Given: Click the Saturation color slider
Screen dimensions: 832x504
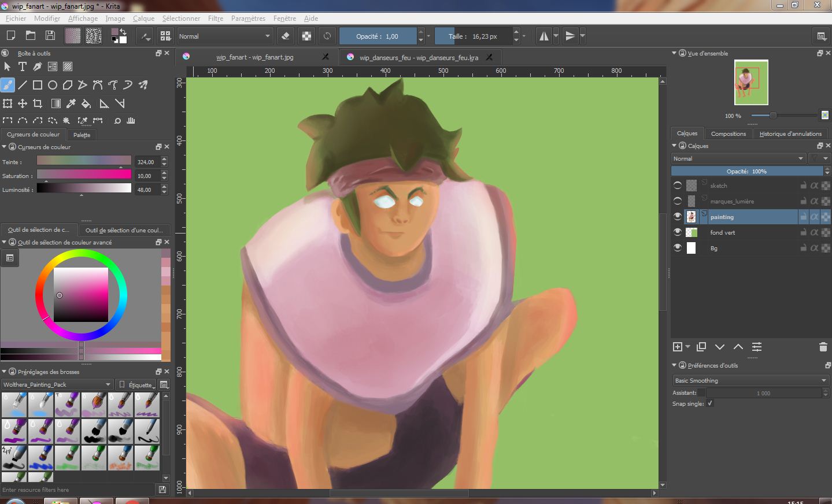Looking at the screenshot, I should [84, 175].
